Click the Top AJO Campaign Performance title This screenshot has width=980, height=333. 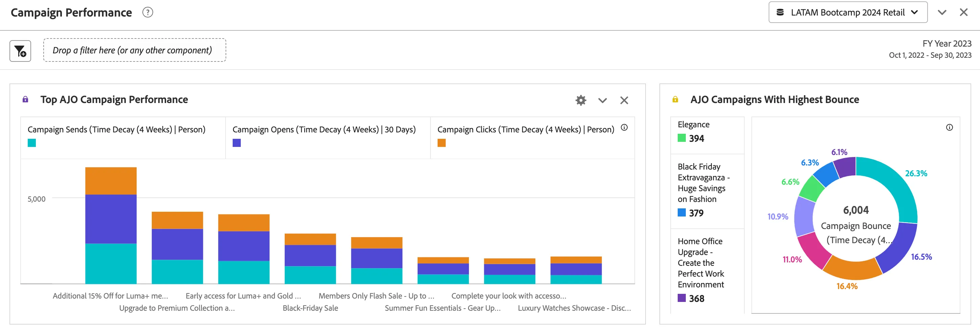click(114, 100)
